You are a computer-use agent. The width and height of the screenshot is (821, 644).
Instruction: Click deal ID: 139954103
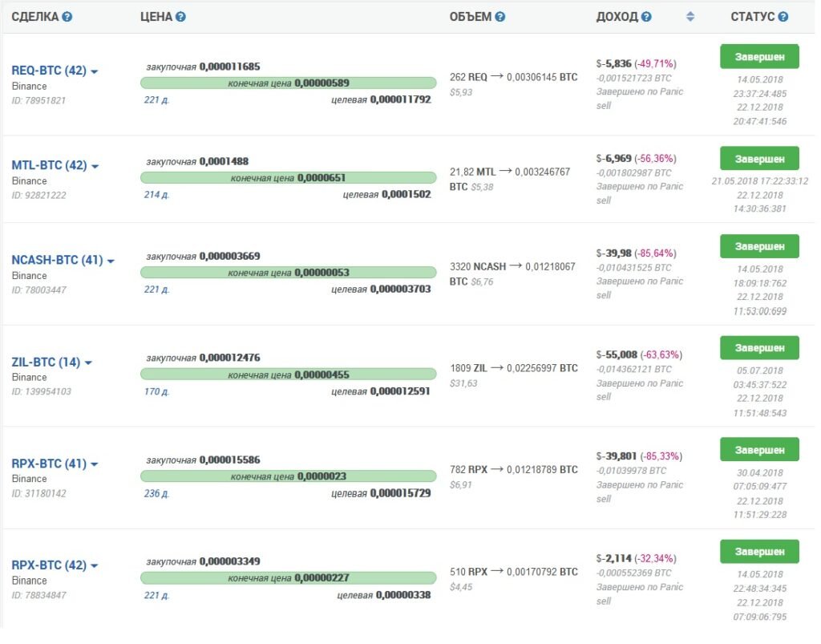coord(42,391)
